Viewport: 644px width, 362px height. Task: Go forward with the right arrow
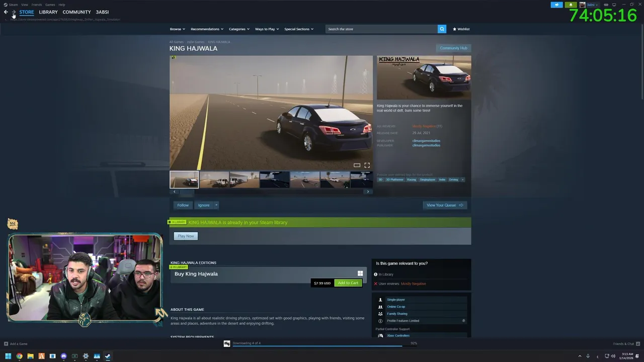(14, 12)
